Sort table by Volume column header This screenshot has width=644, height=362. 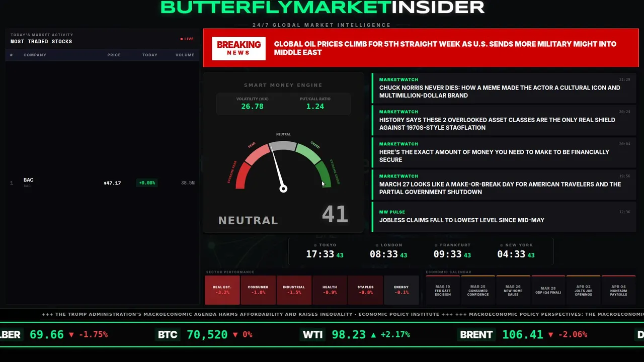(185, 55)
